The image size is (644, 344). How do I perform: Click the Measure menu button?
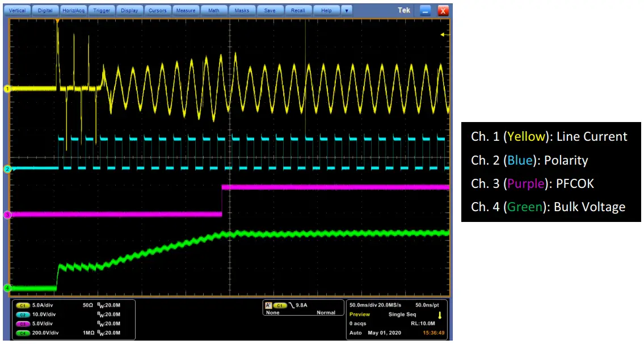[x=186, y=10]
